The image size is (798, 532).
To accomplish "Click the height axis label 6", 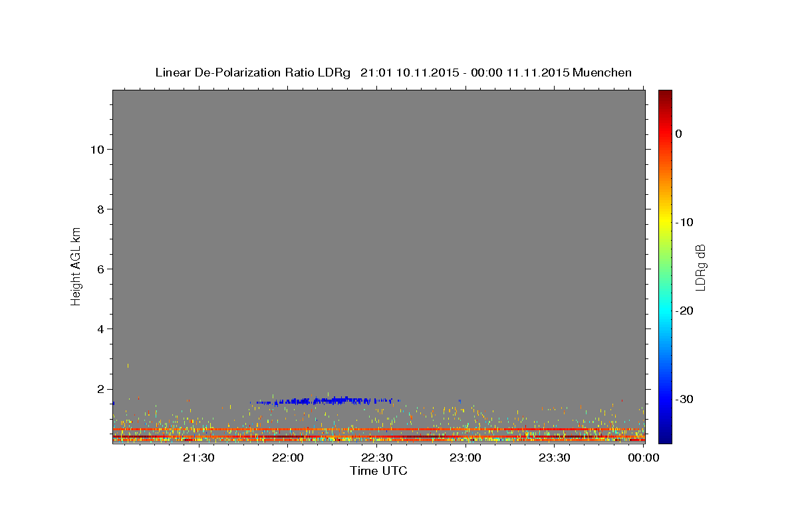I will pos(100,269).
